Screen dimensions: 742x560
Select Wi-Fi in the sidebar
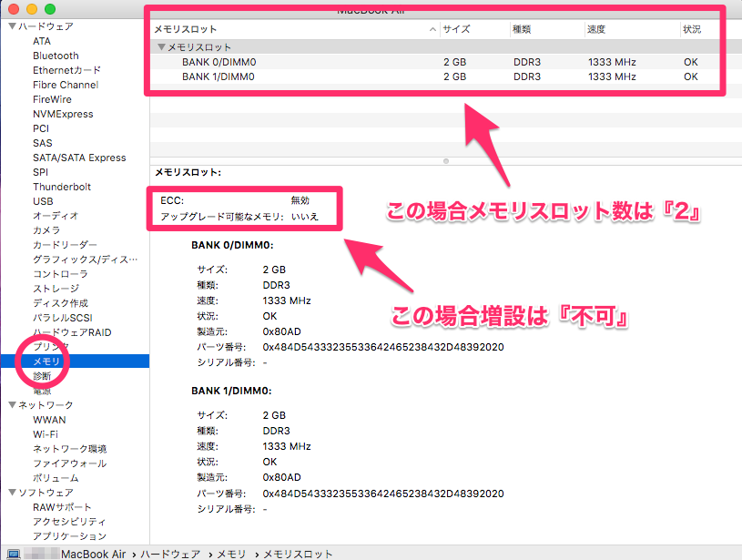pos(46,434)
